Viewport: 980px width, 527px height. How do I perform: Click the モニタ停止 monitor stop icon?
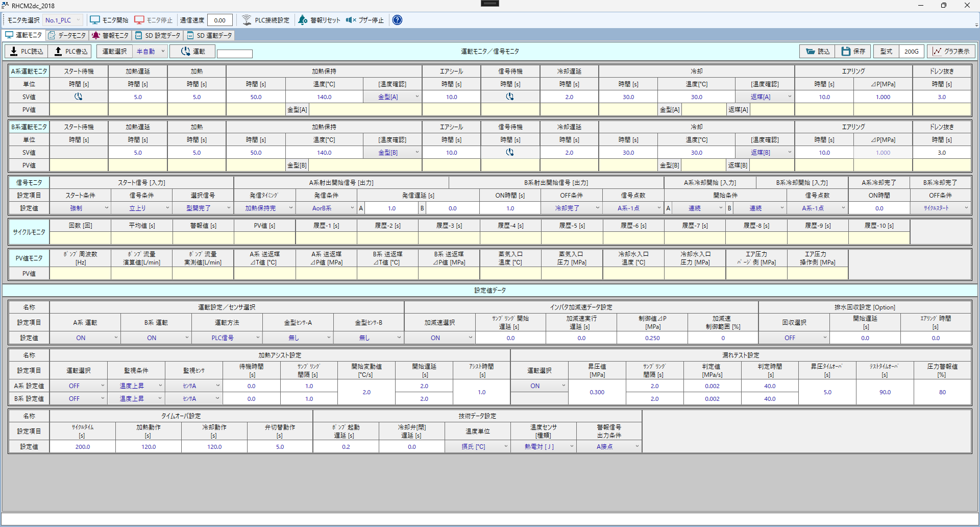click(x=139, y=20)
